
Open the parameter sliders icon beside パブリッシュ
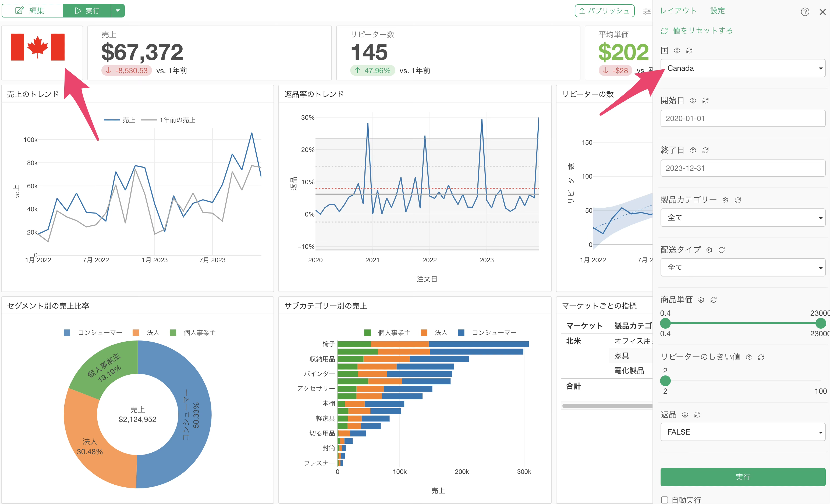(x=647, y=11)
